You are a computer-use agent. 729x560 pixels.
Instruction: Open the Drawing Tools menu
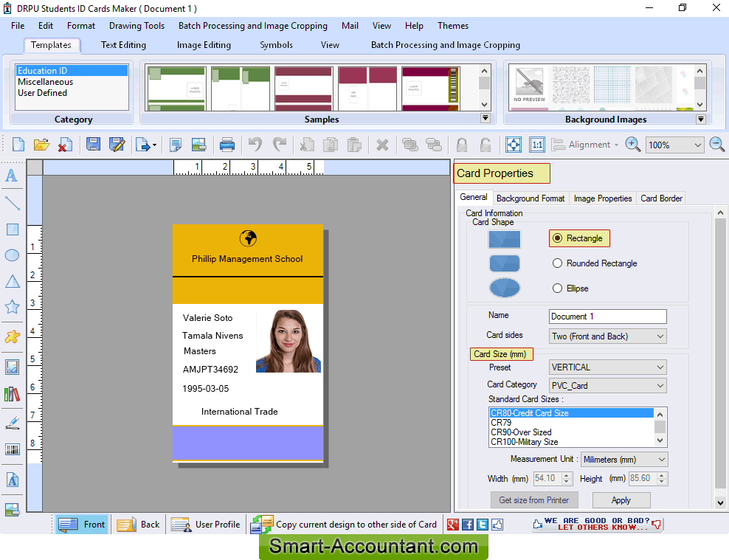137,26
